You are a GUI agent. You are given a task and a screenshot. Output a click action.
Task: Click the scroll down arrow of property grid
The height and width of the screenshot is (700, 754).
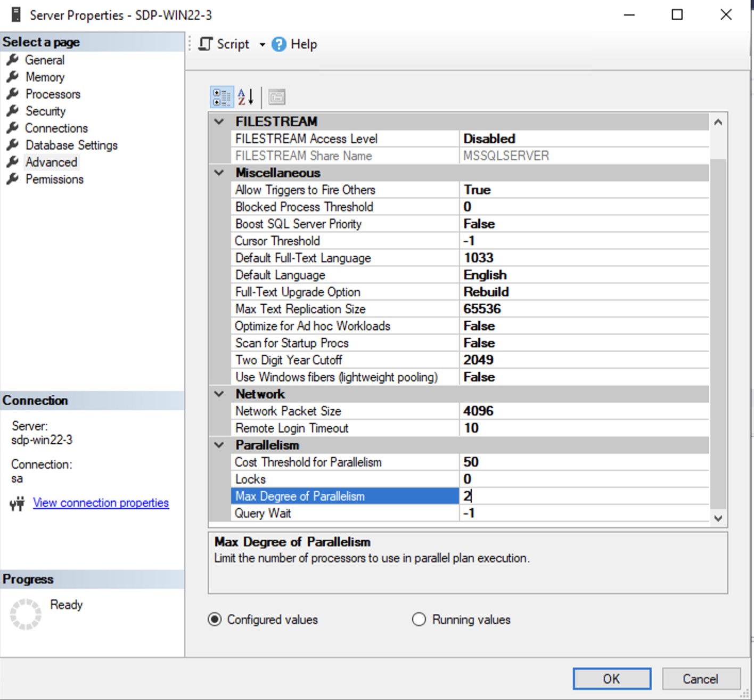[x=718, y=518]
